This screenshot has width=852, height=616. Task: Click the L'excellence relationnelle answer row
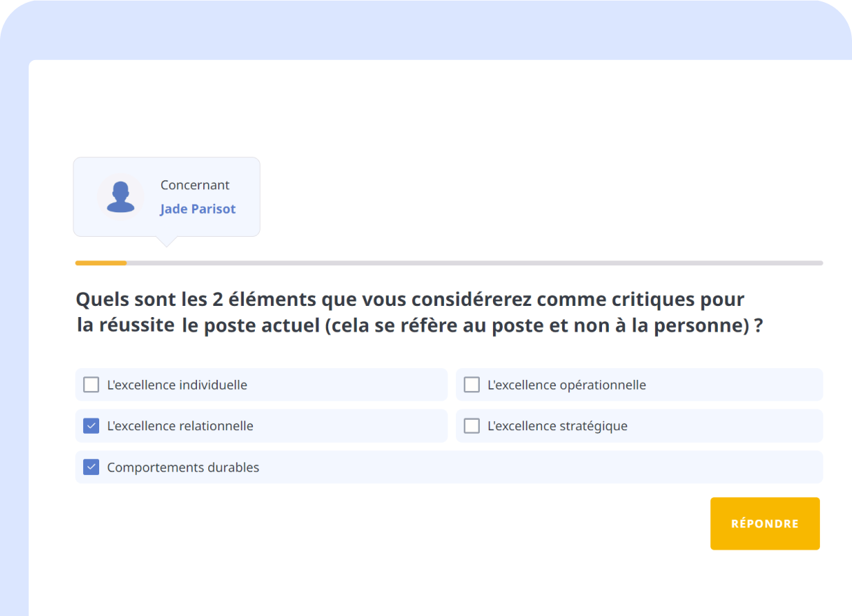tap(261, 425)
